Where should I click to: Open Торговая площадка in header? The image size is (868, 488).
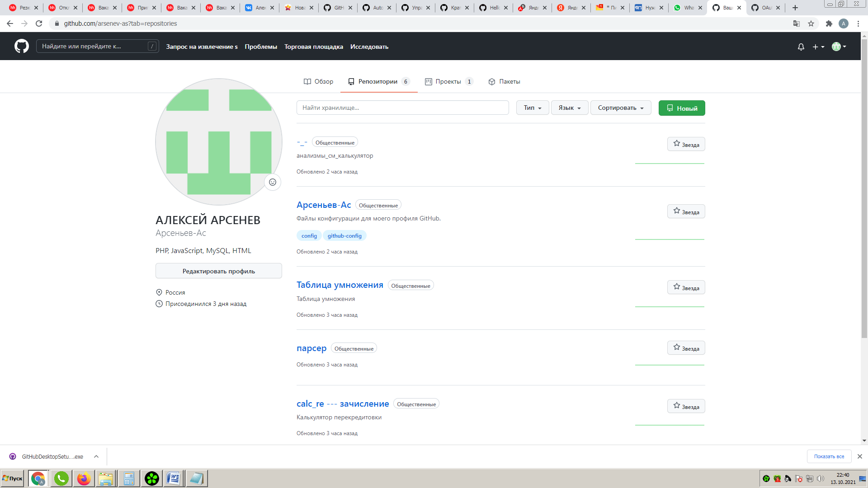coord(314,47)
